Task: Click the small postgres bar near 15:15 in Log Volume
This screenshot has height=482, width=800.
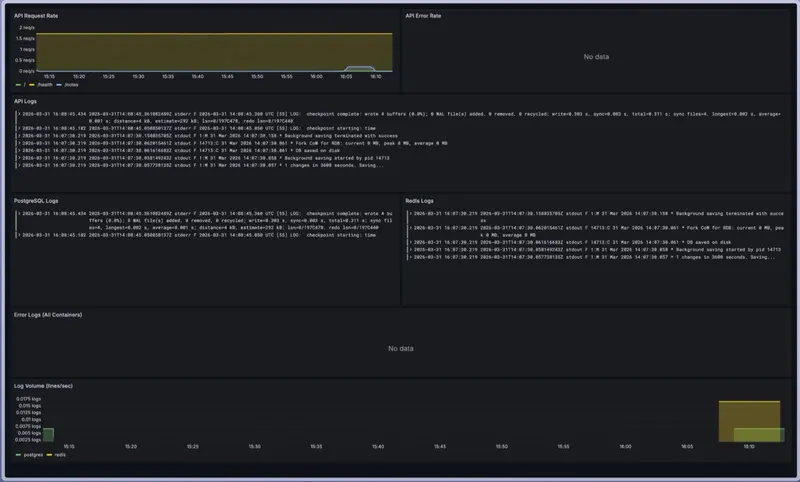Action: click(x=48, y=435)
